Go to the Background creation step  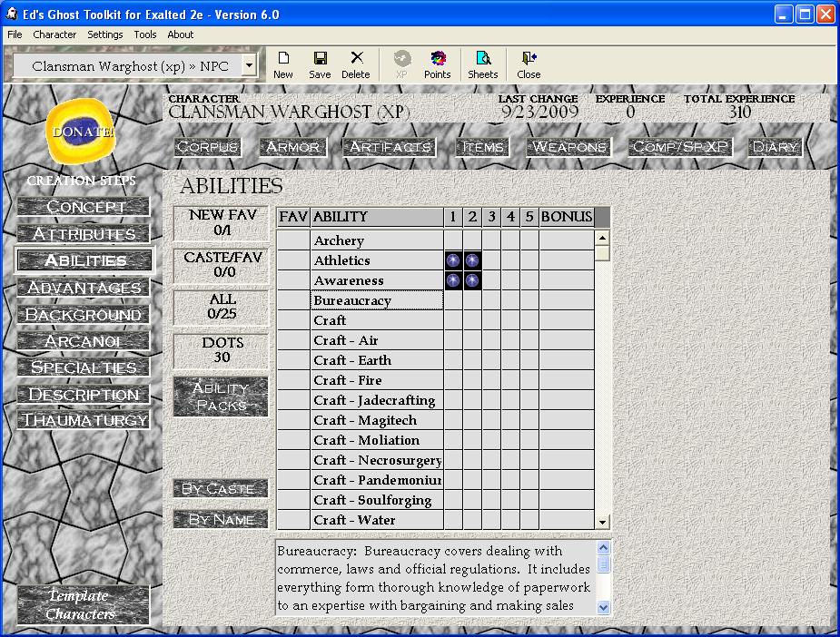click(x=84, y=314)
